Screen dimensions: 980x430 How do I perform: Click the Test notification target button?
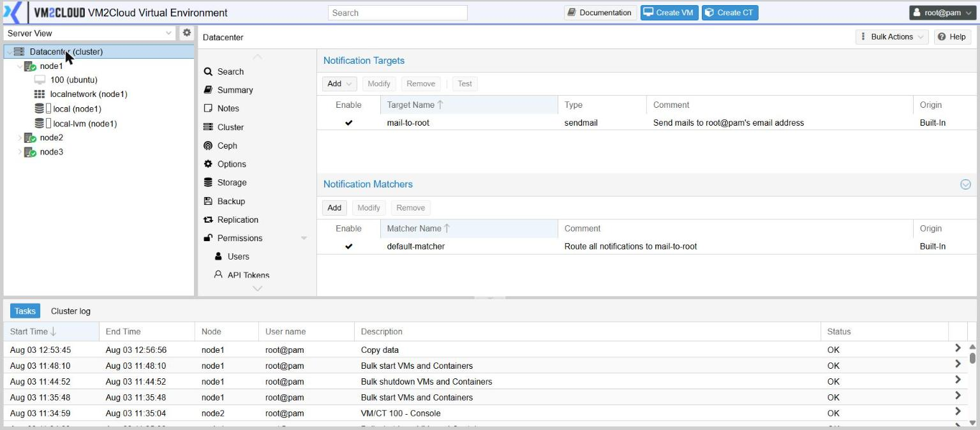click(464, 84)
